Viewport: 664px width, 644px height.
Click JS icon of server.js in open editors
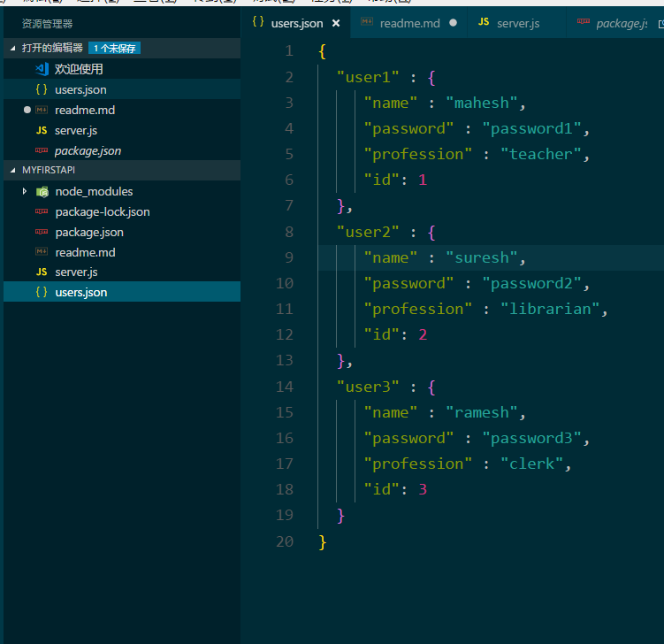[42, 131]
